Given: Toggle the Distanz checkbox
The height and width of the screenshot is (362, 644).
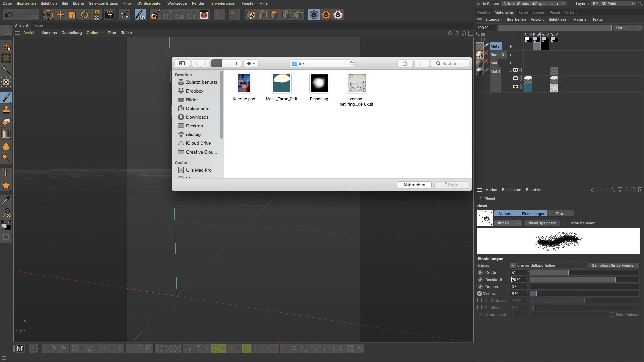Looking at the screenshot, I should pyautogui.click(x=480, y=294).
